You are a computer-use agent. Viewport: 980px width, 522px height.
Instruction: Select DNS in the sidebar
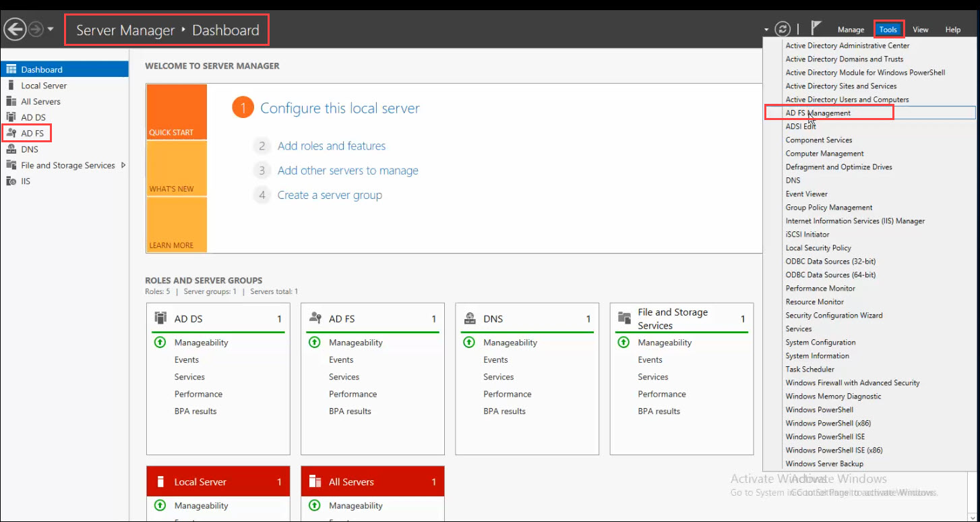coord(65,149)
